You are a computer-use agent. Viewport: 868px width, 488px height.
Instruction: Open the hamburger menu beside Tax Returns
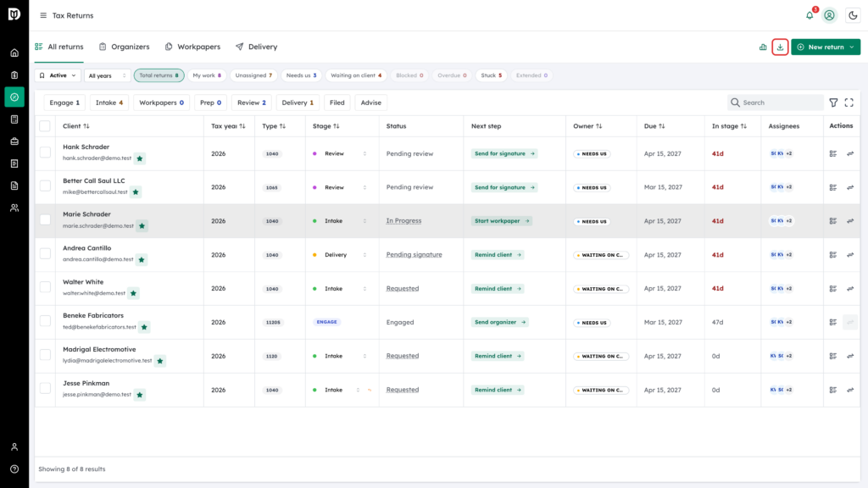click(43, 15)
